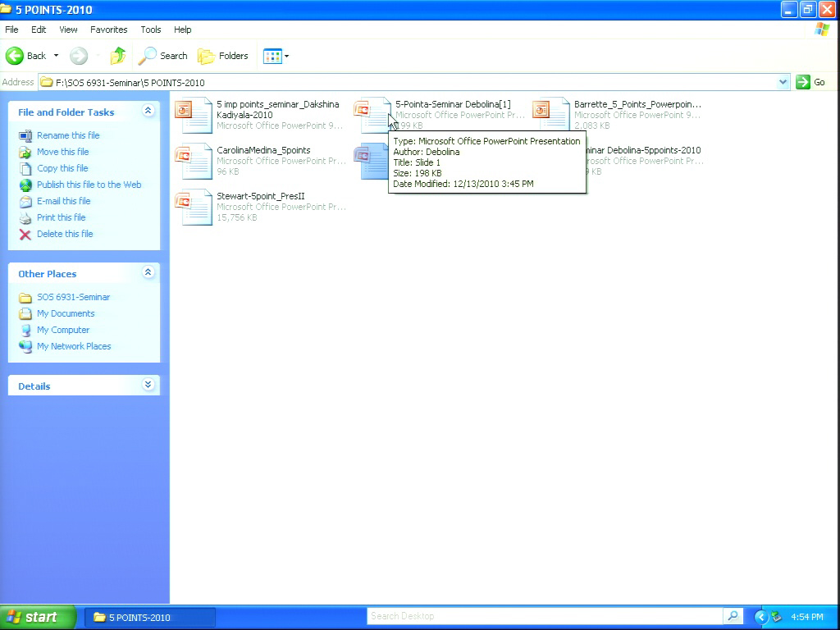Expand the Details panel
840x630 pixels.
click(148, 385)
